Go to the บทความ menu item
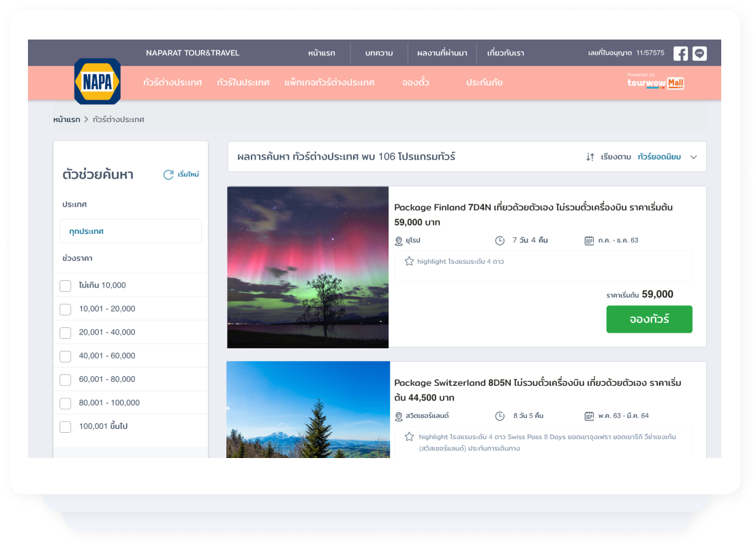756x548 pixels. [x=379, y=53]
